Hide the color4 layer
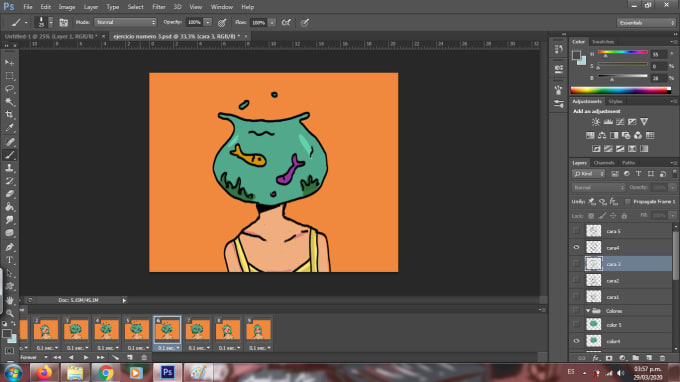Screen dimensions: 680x382 pos(576,341)
